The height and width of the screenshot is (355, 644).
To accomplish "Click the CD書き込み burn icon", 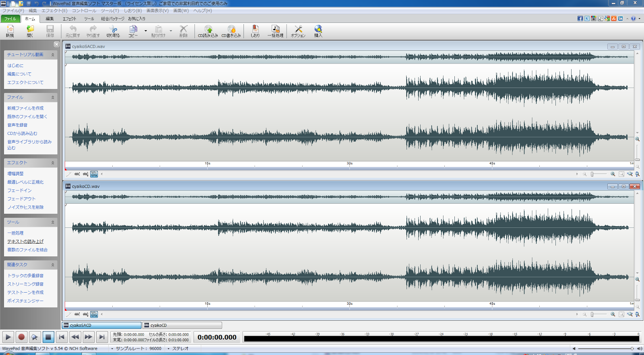I will click(231, 31).
